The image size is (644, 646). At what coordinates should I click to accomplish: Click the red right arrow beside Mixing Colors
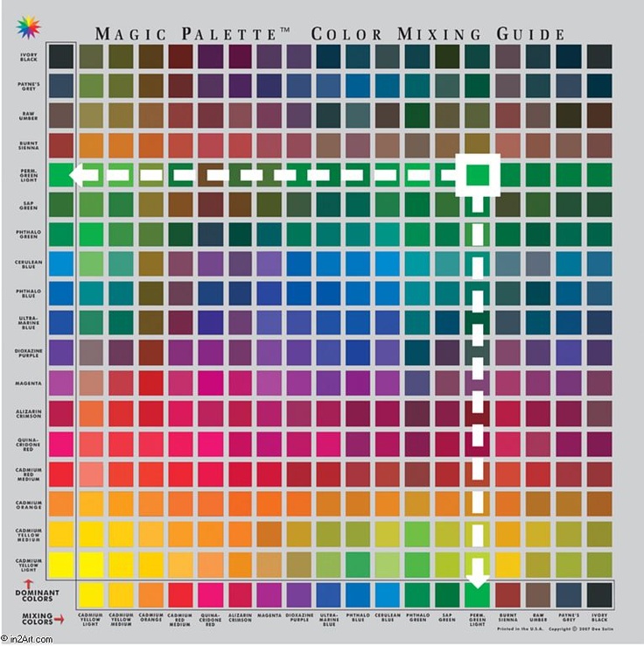[x=59, y=621]
